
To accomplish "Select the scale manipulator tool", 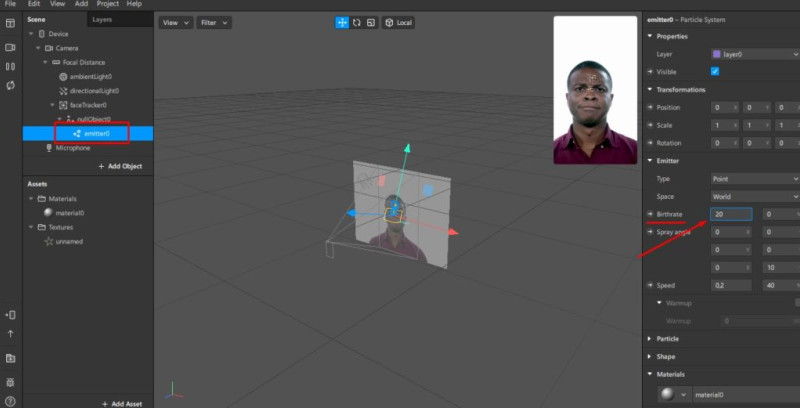I will click(x=371, y=22).
